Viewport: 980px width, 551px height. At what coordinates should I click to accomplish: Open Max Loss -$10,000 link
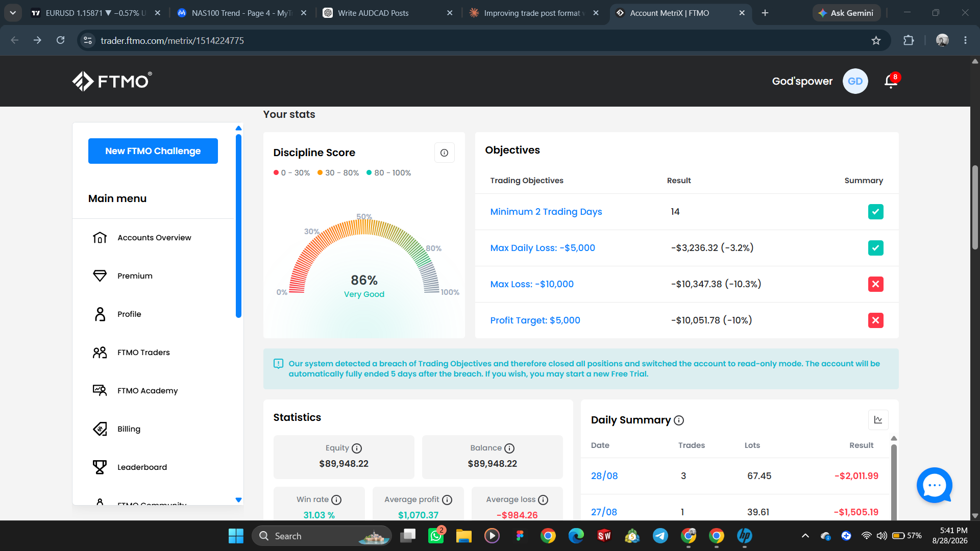coord(532,284)
